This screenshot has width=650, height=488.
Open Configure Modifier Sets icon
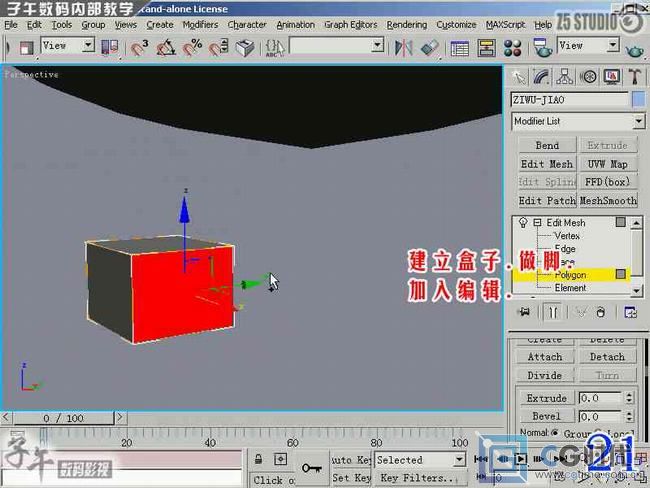click(631, 312)
